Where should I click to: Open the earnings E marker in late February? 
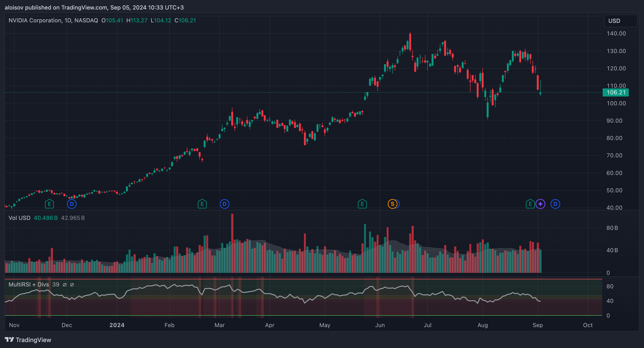(202, 204)
